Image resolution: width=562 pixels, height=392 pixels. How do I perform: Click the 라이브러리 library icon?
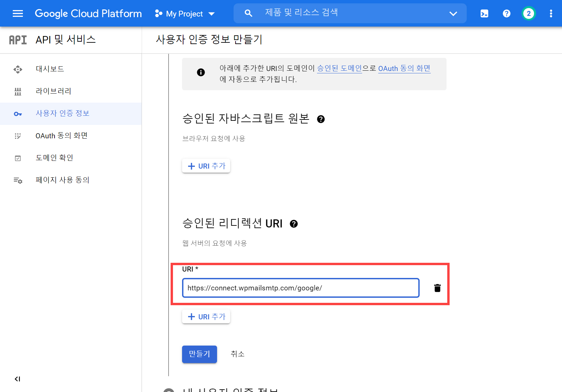[18, 92]
